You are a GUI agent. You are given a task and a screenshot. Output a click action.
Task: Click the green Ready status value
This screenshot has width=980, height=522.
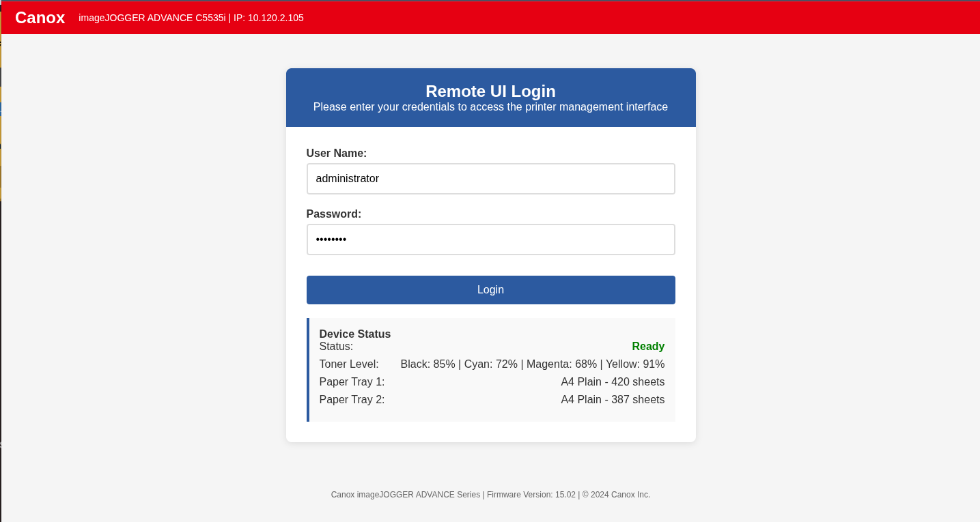click(x=648, y=347)
